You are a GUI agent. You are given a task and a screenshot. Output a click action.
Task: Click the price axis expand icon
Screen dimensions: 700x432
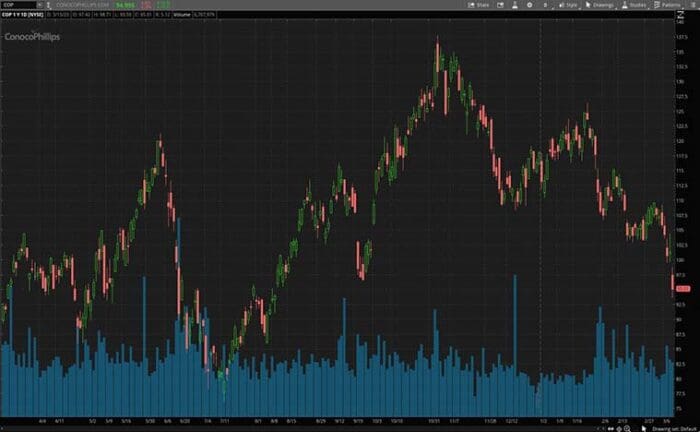click(x=680, y=15)
